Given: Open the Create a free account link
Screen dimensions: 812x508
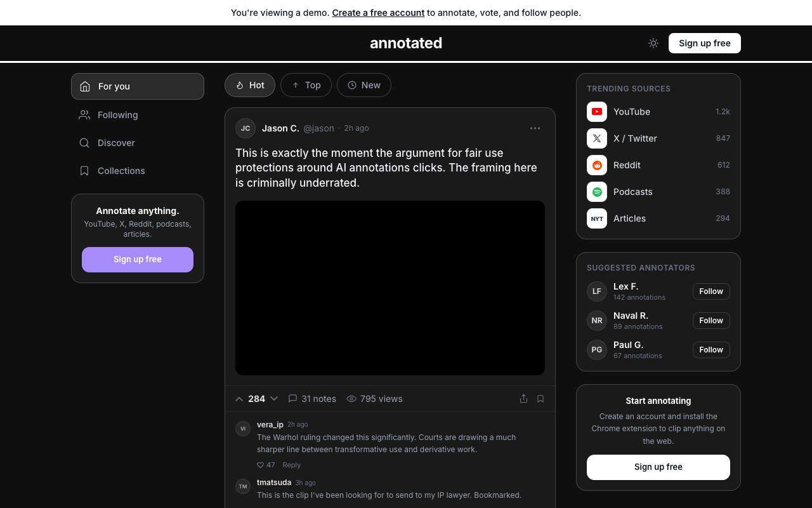Looking at the screenshot, I should (378, 13).
